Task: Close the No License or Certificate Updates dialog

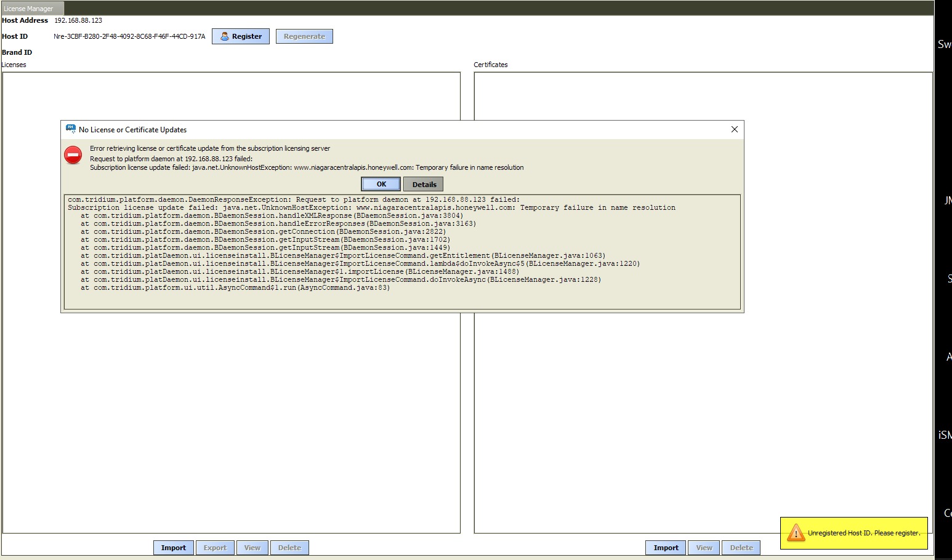Action: coord(734,129)
